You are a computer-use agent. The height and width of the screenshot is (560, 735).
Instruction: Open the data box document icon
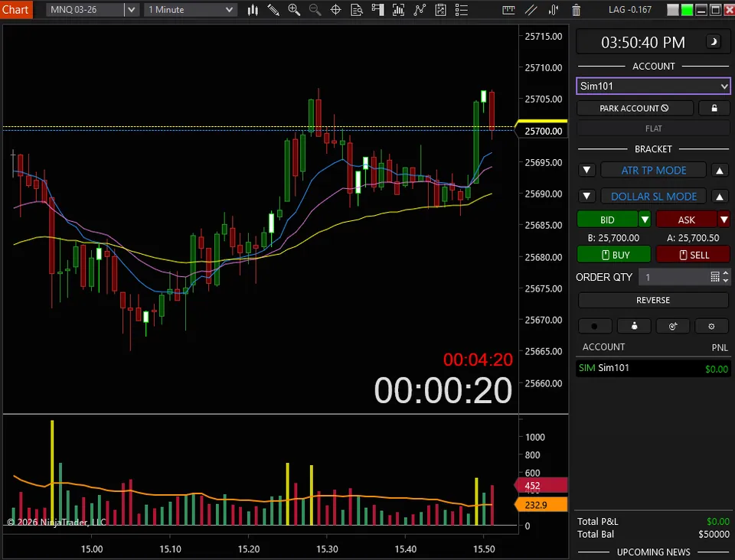(x=357, y=10)
